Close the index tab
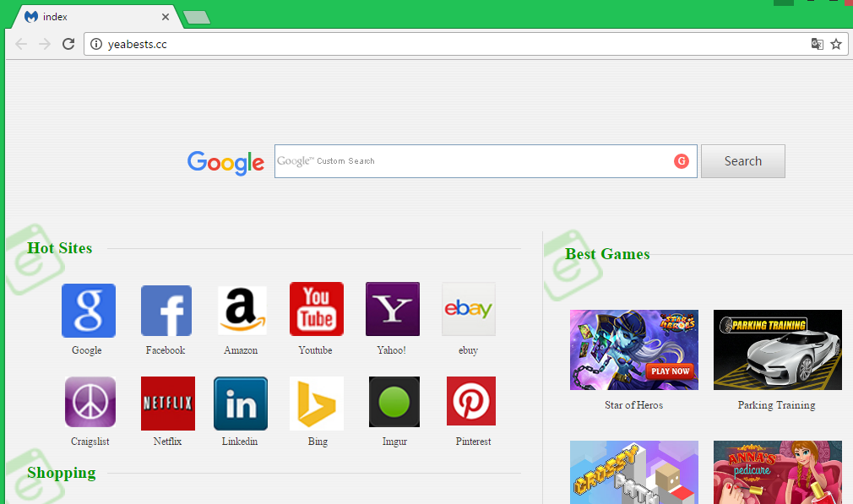Viewport: 853px width, 504px height. coord(166,17)
